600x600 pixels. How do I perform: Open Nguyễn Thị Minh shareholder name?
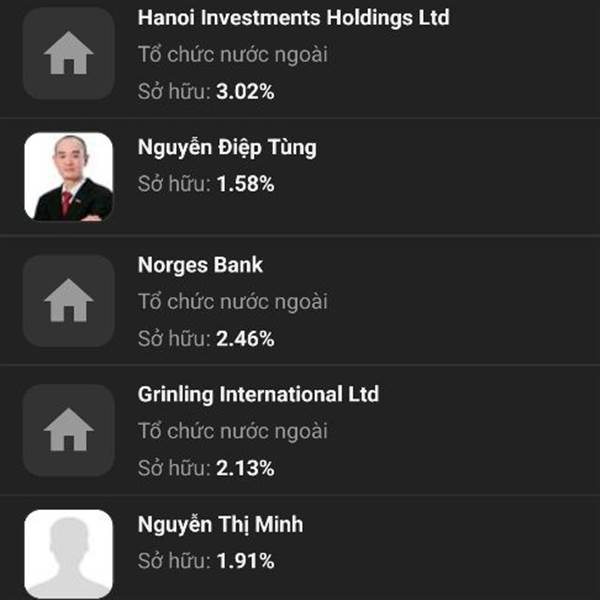[x=220, y=525]
